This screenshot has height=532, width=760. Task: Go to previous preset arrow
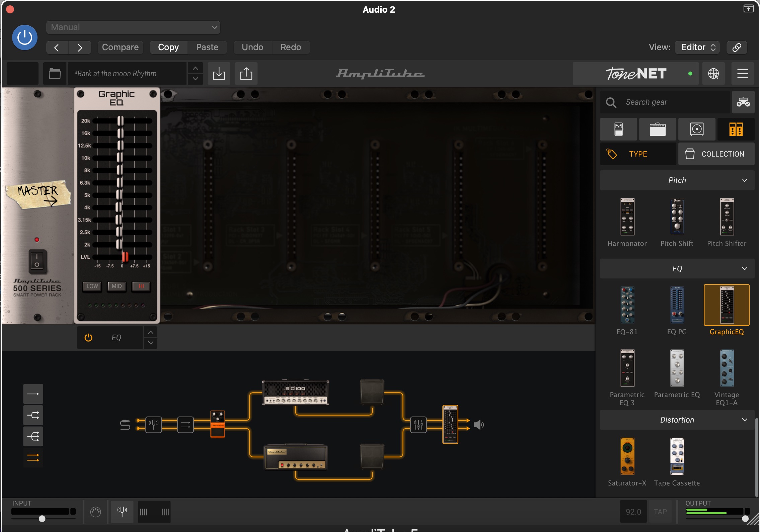pyautogui.click(x=57, y=48)
